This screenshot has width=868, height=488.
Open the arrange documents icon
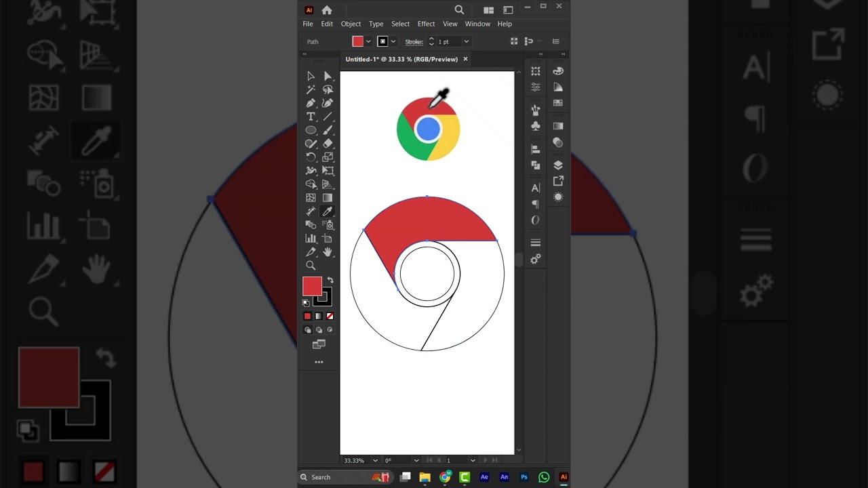point(488,9)
